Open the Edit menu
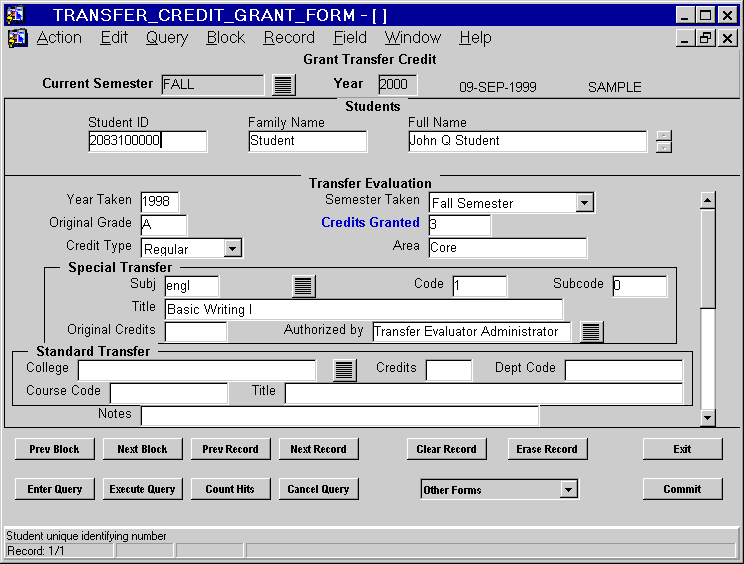744x564 pixels. (114, 37)
